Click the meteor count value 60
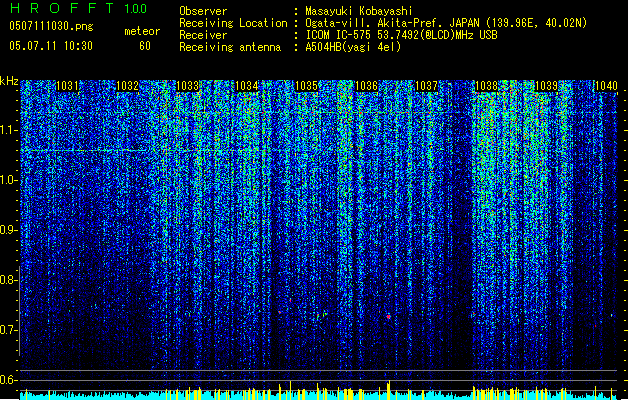Screen dimensions: 629x400 coord(145,46)
